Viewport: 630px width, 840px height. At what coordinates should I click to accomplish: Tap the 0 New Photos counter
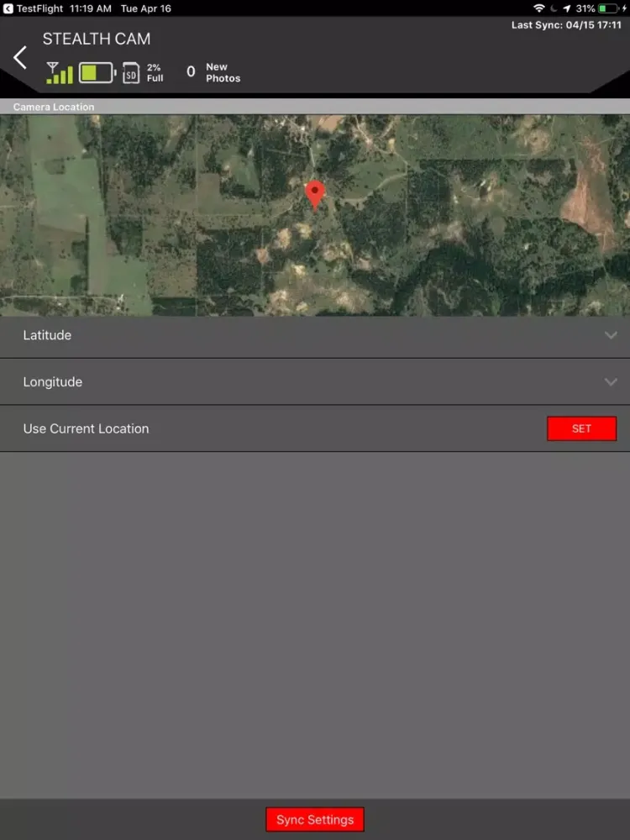[x=213, y=73]
